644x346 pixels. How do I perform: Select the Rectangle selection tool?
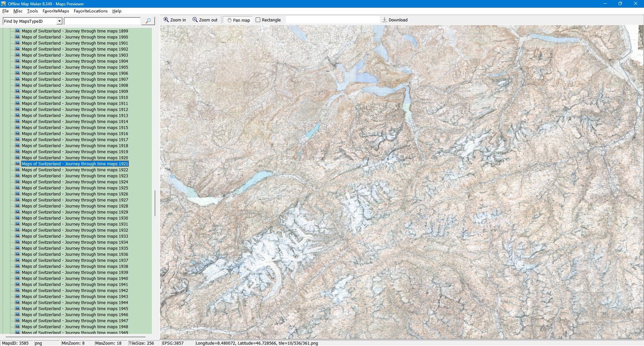258,20
